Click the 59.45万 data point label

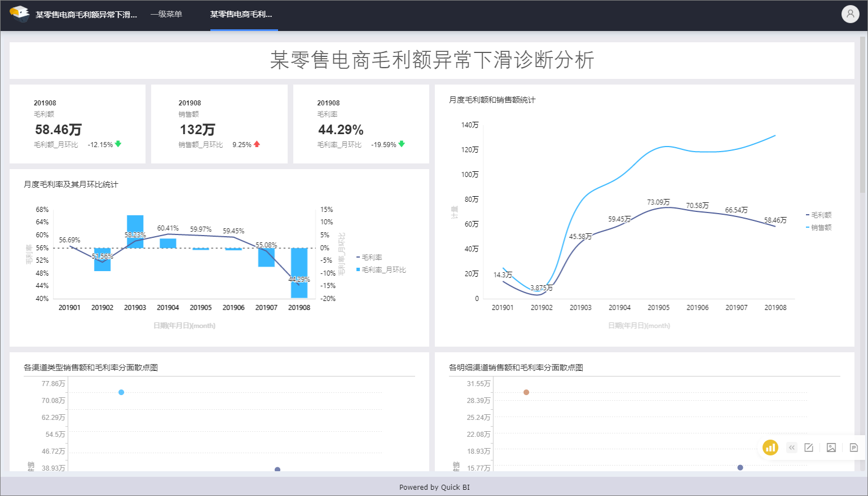coord(619,219)
